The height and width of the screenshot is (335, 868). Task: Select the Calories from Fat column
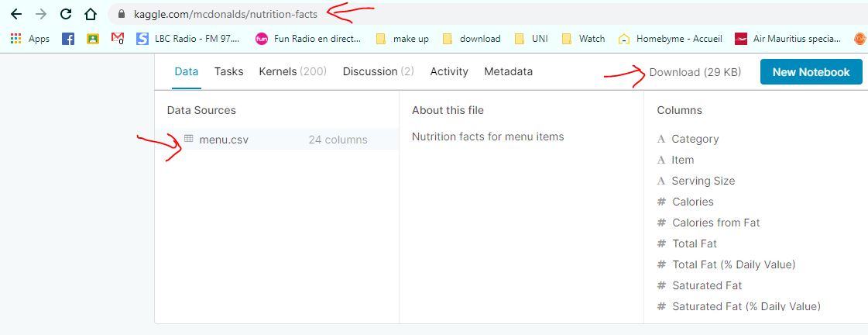click(715, 223)
